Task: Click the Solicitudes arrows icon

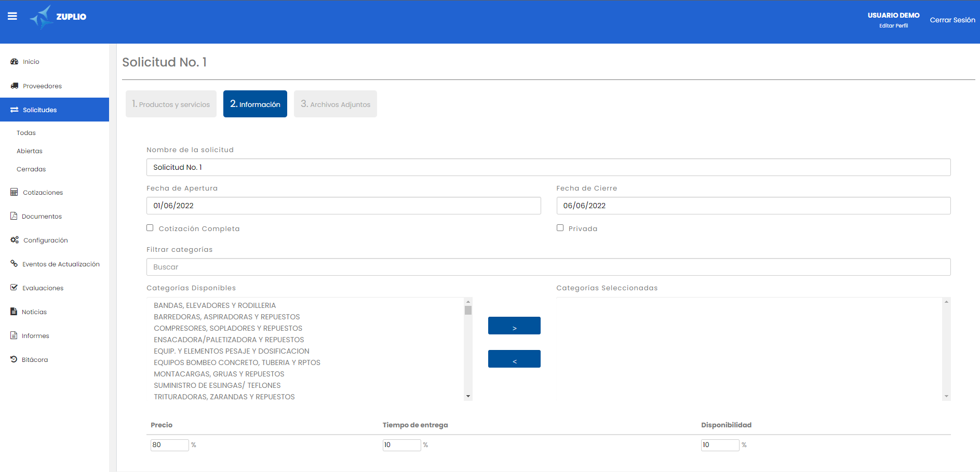Action: click(15, 110)
